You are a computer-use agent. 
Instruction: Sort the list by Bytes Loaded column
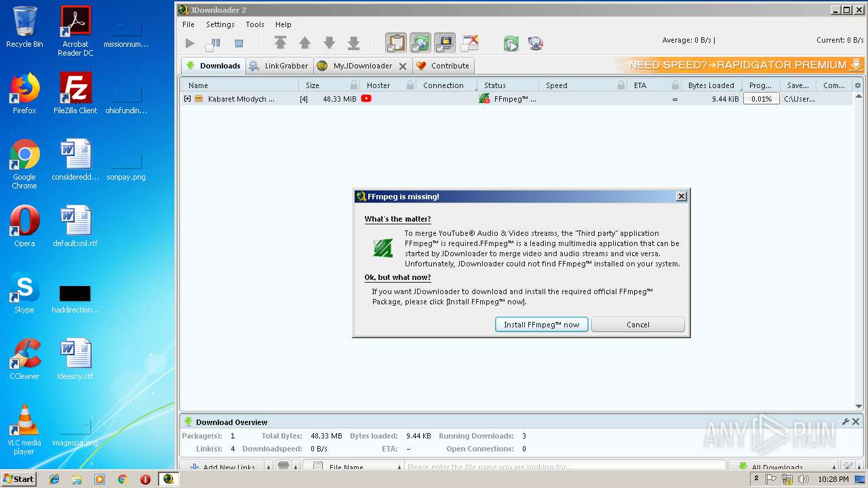pos(711,85)
